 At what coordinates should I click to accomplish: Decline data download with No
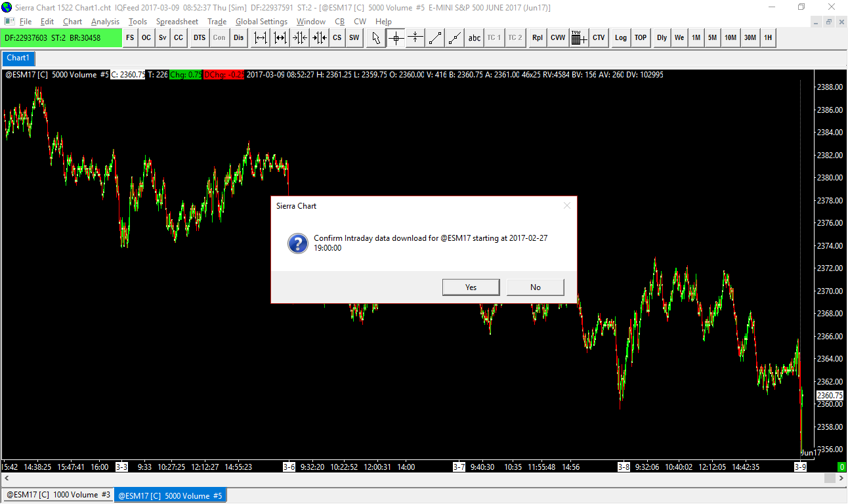536,287
